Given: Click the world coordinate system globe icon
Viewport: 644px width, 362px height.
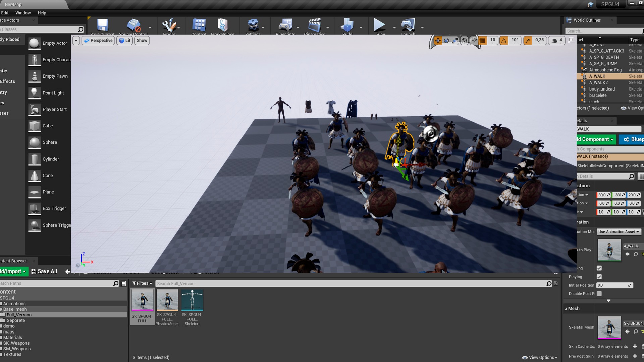Looking at the screenshot, I should [464, 41].
